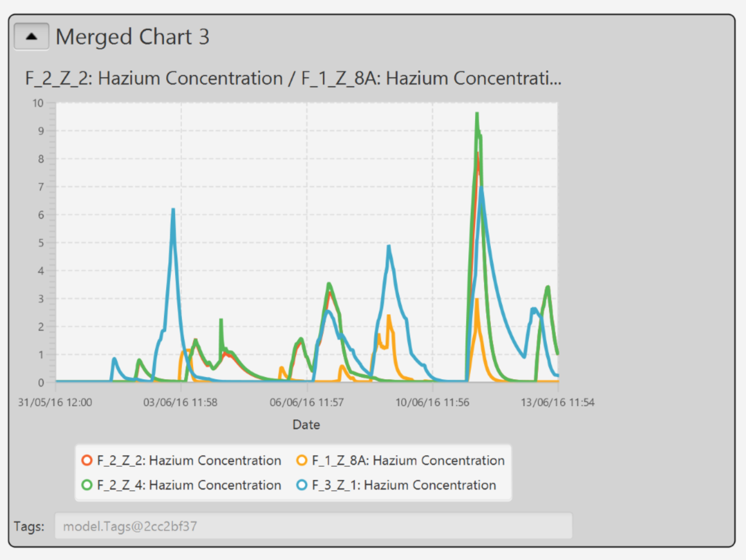Click the 13/06/16 11:54 axis tick label
746x560 pixels.
(x=557, y=402)
